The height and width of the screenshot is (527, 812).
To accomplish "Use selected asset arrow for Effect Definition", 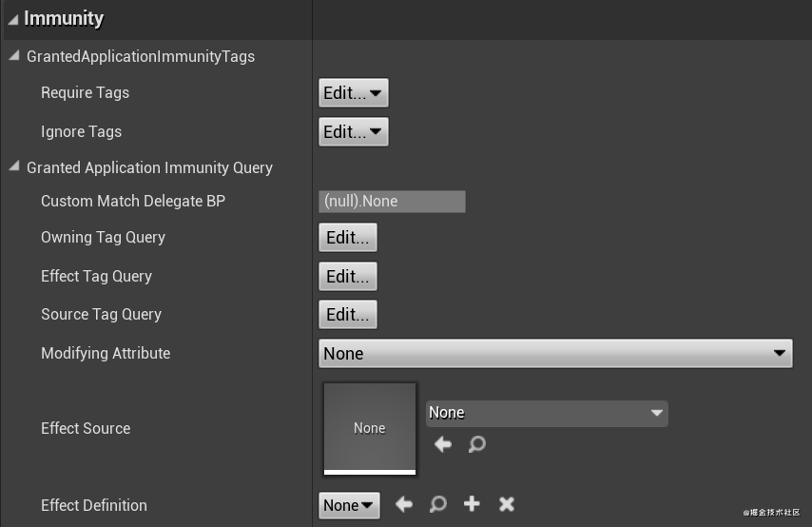I will pos(404,504).
